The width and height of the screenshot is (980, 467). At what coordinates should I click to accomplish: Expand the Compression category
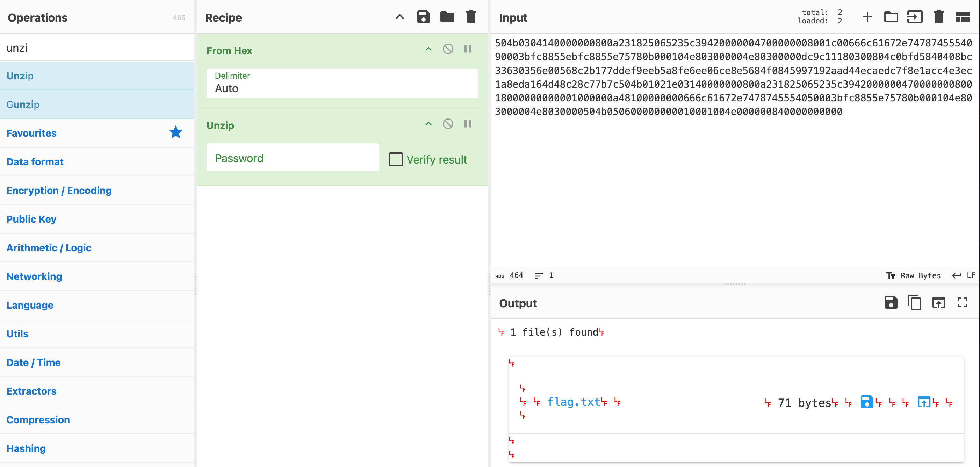tap(38, 420)
